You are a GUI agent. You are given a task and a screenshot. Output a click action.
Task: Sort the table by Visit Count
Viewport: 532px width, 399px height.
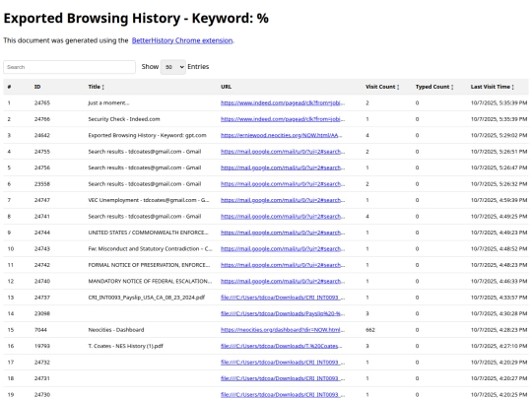click(382, 87)
